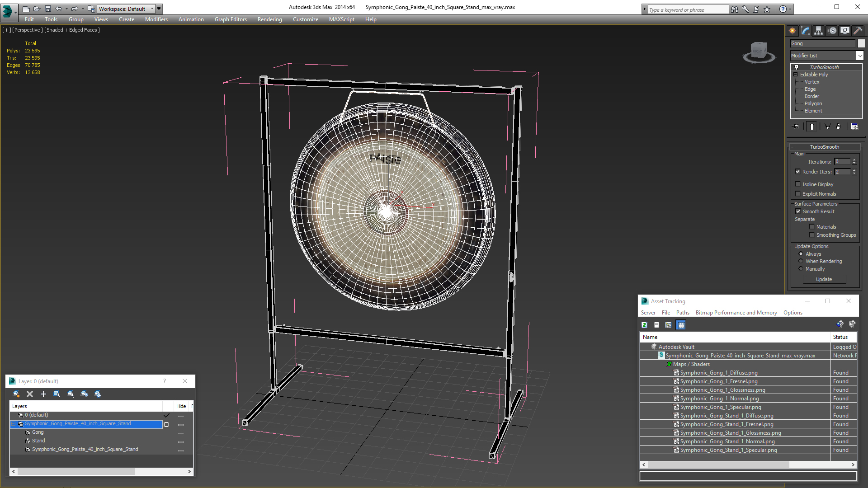Switch Asset Tracking to tree view
Image resolution: width=868 pixels, height=488 pixels.
pos(669,325)
